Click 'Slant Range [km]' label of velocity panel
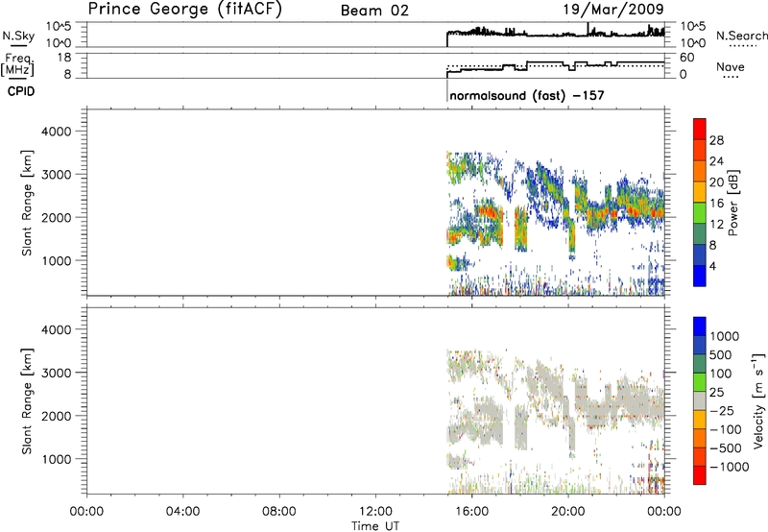The image size is (768, 532). pyautogui.click(x=27, y=401)
